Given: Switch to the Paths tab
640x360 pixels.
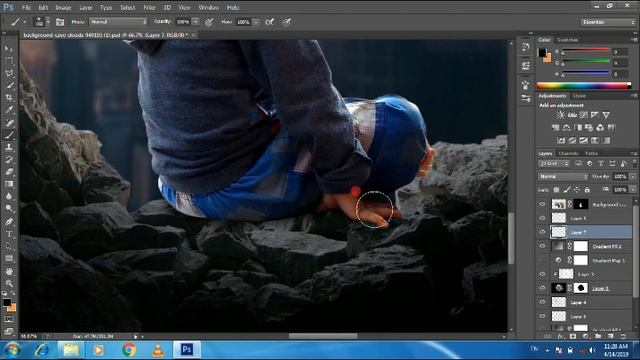Looking at the screenshot, I should click(x=591, y=153).
